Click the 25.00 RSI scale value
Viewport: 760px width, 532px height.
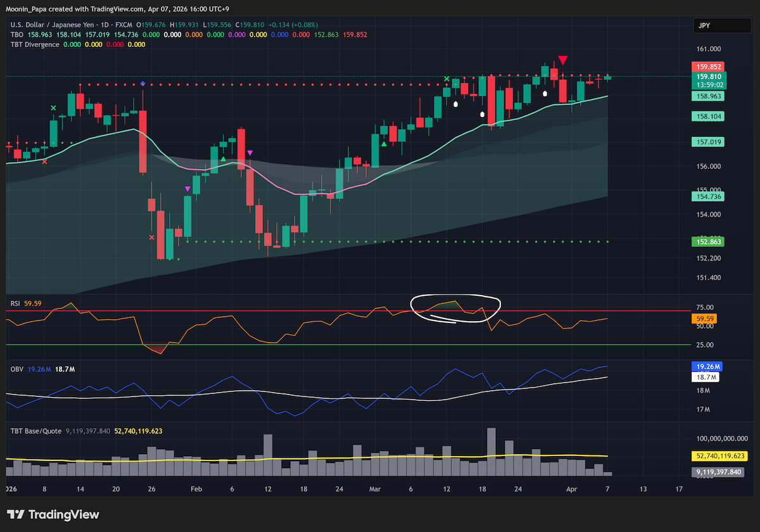coord(706,345)
